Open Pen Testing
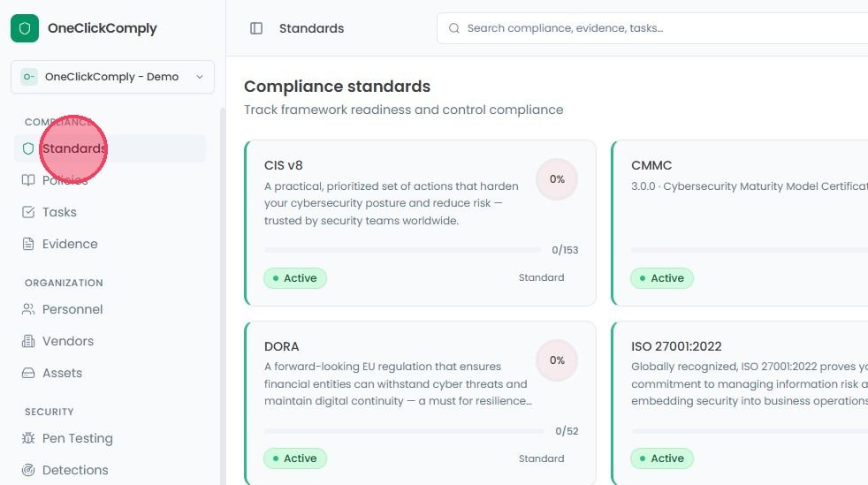 pos(110,438)
